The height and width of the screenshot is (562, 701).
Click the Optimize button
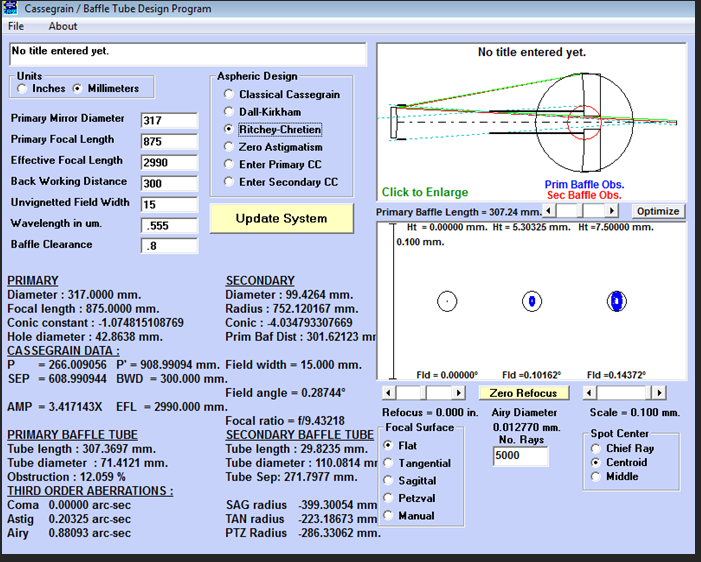click(658, 211)
